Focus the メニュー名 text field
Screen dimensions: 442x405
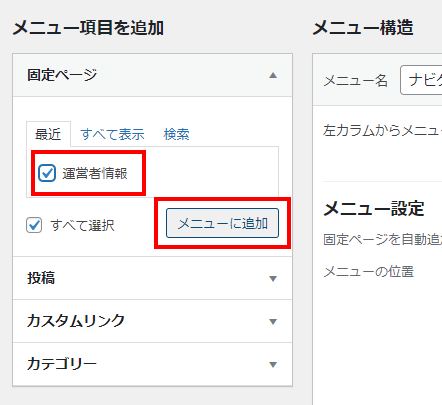pyautogui.click(x=421, y=80)
